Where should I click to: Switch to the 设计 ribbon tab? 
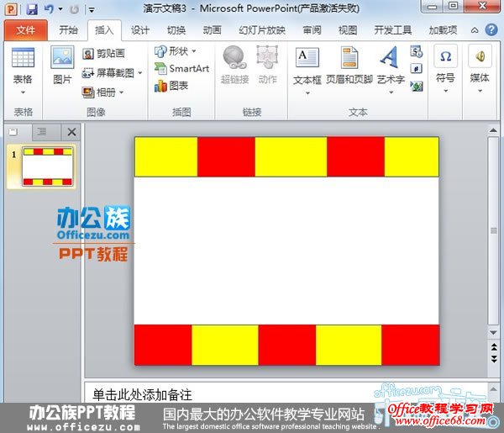pos(140,30)
